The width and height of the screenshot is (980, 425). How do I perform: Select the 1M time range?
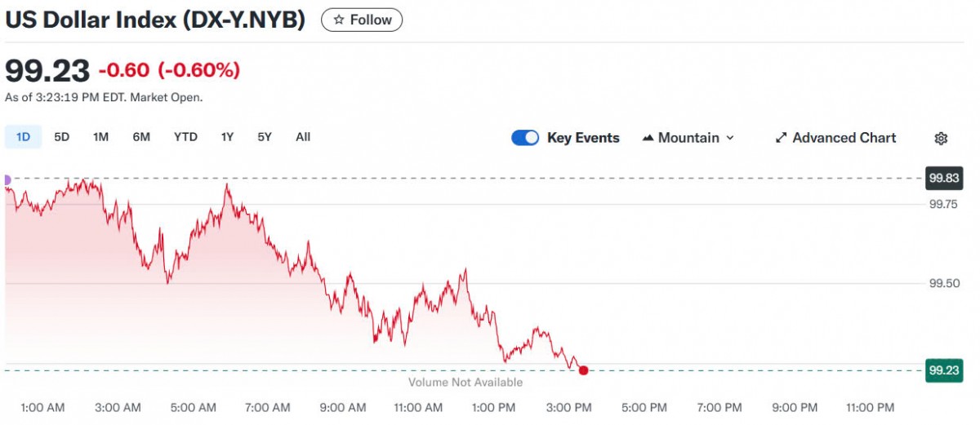click(x=100, y=137)
